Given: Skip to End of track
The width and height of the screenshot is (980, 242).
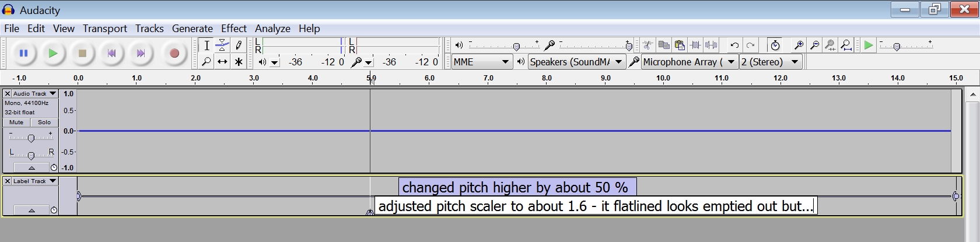Looking at the screenshot, I should click(141, 54).
